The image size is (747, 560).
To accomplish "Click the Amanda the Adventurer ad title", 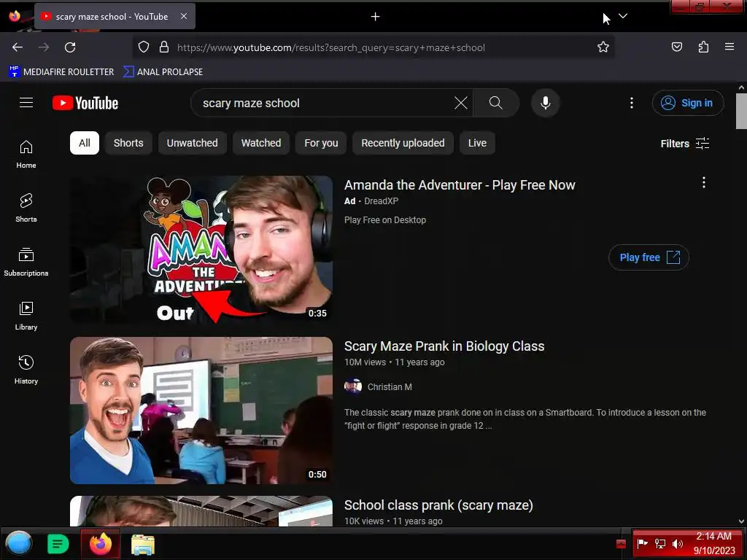I will tap(460, 184).
